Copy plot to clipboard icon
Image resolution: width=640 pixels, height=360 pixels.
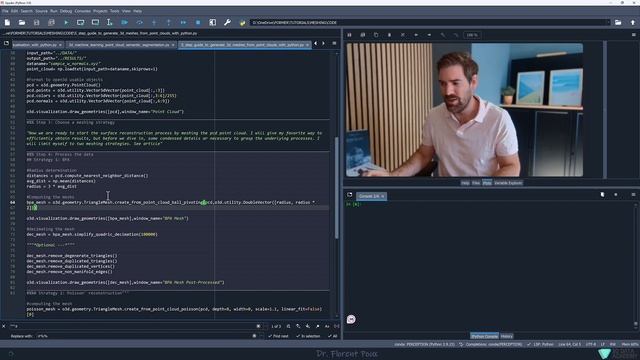376,35
